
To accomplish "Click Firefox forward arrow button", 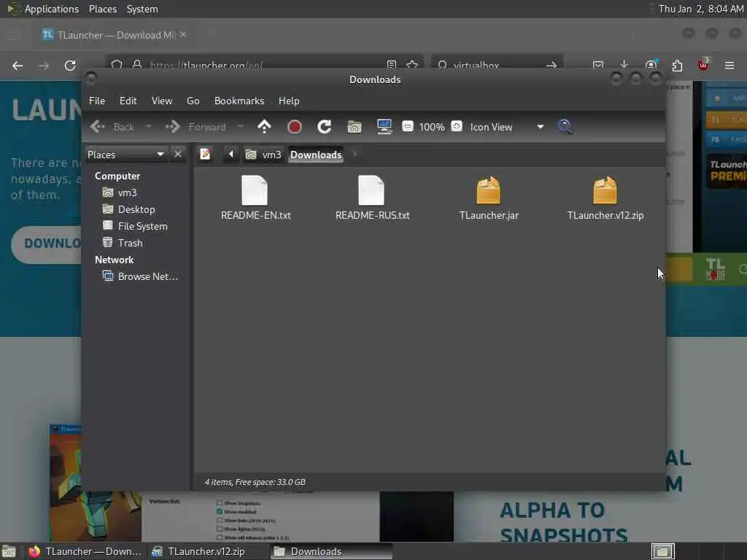I will (44, 66).
